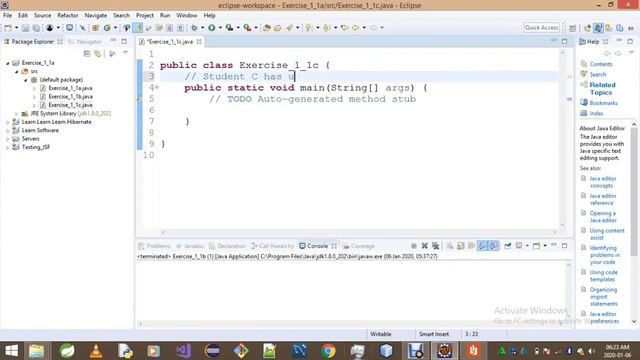Click the Open Task toolbar icon
Screen dimensions: 640x360
coord(278,28)
